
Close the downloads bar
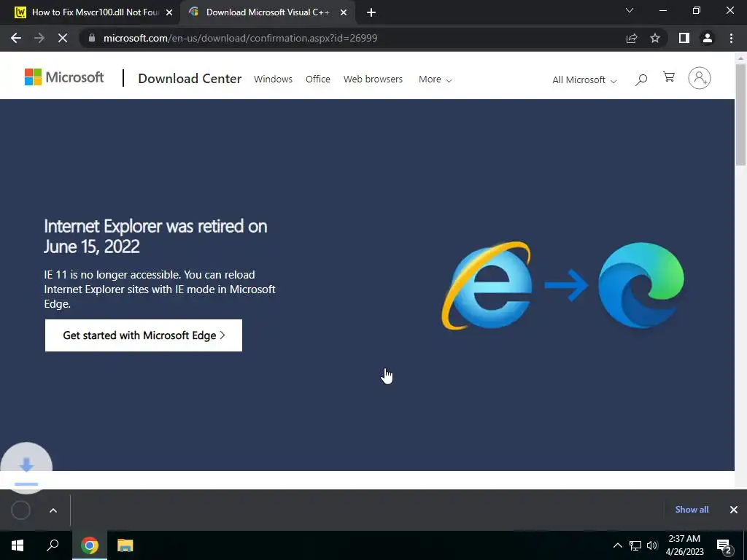coord(734,510)
